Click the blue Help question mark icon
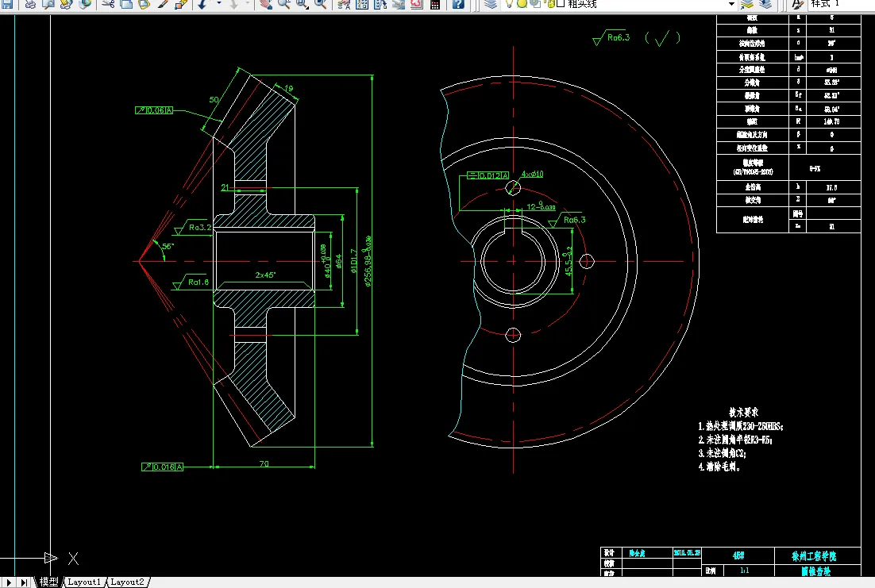 (x=458, y=5)
